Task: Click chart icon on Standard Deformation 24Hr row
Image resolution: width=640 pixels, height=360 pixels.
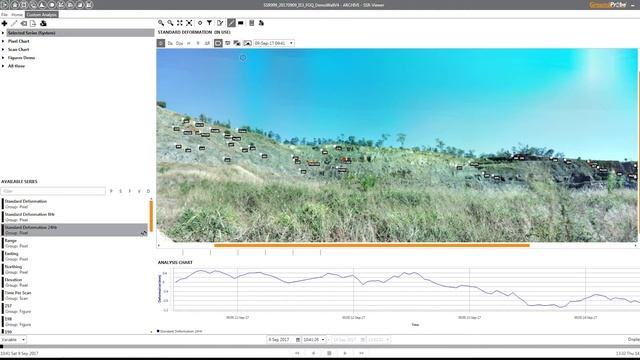Action: point(144,233)
